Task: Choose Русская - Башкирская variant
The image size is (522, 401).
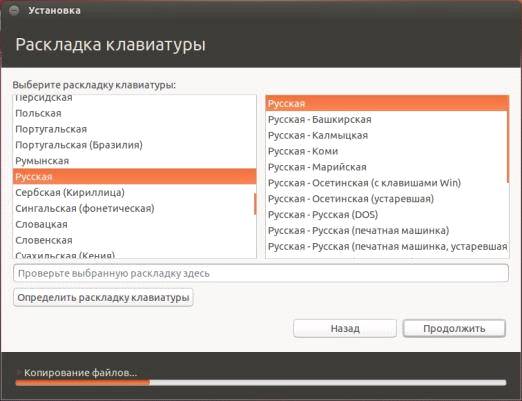Action: (387, 119)
